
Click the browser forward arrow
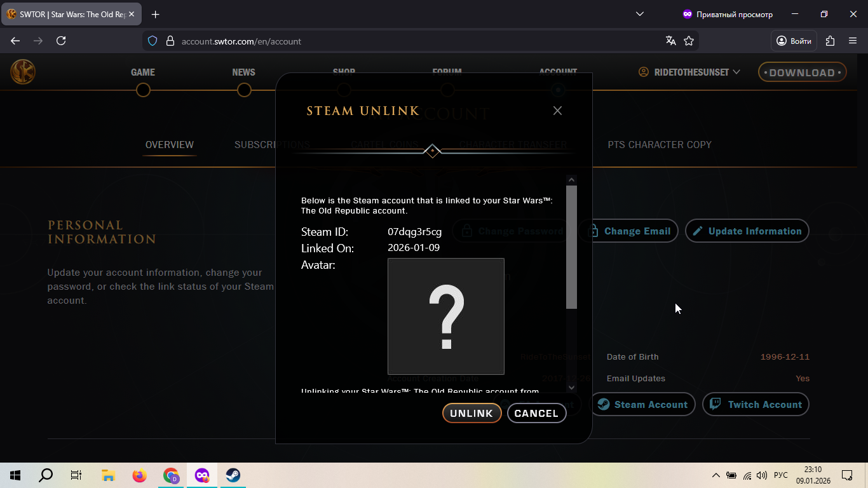[x=38, y=41]
